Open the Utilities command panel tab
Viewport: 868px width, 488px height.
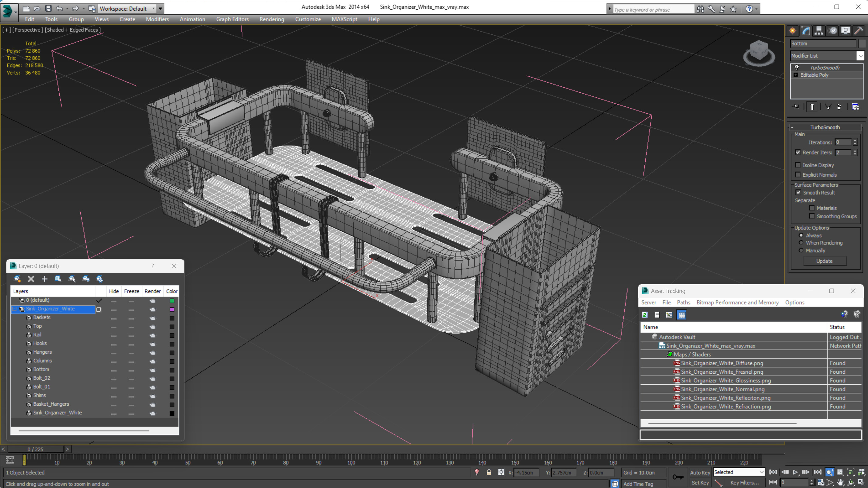tap(859, 31)
